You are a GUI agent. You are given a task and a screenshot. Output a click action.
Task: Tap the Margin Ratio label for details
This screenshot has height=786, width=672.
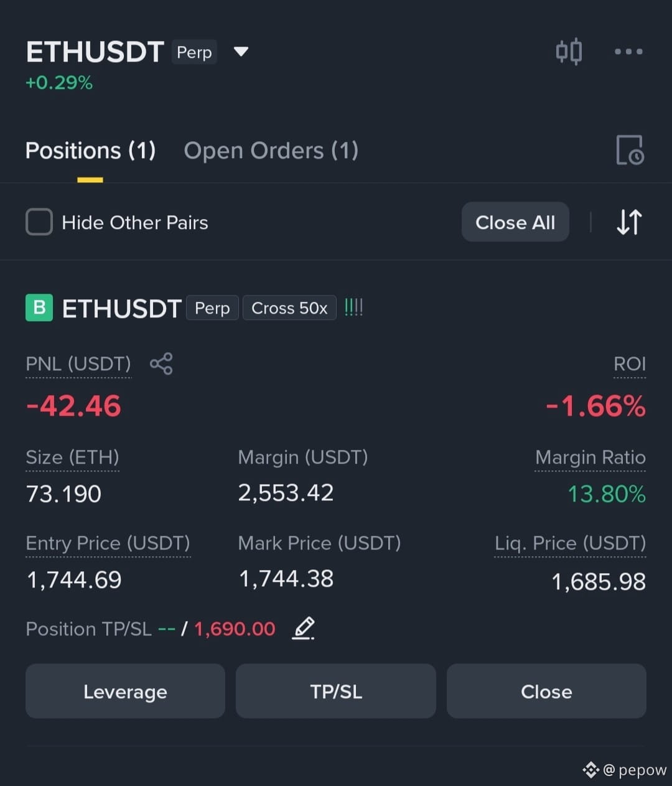point(590,458)
